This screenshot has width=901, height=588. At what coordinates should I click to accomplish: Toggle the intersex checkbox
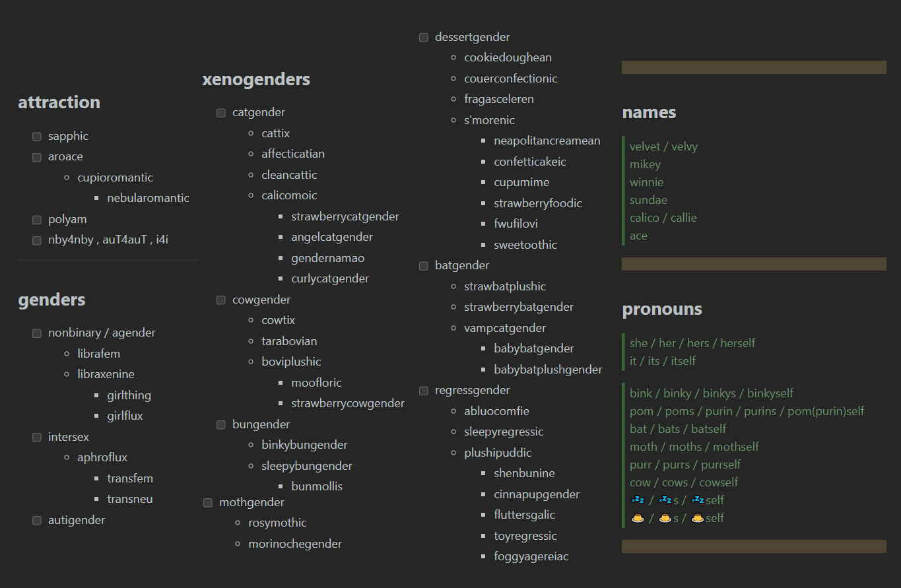click(37, 437)
